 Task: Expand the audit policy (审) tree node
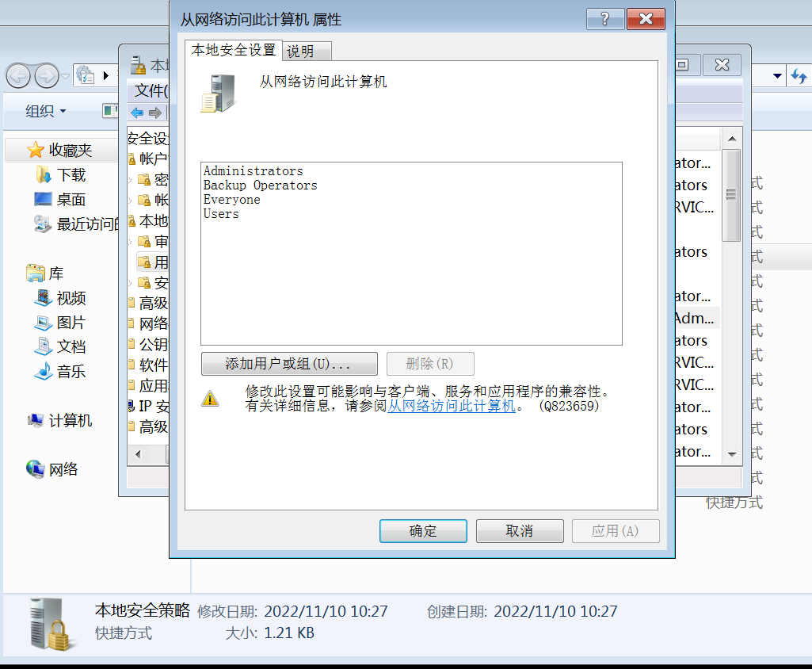(130, 242)
